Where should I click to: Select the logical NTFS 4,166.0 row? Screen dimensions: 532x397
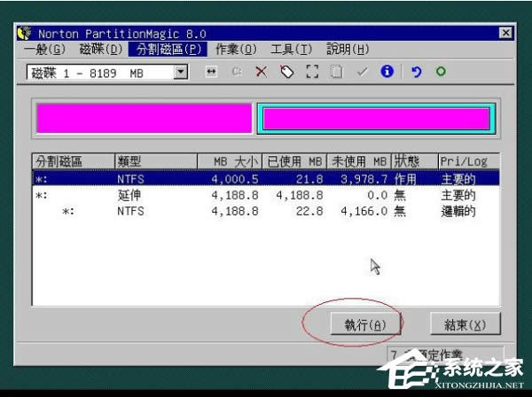(x=266, y=211)
